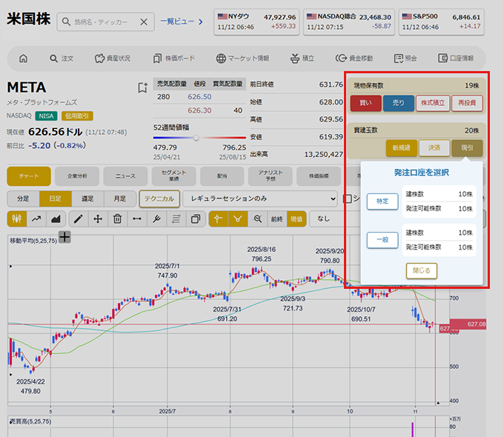Click the red 買い buy button
Viewport: 504px width, 437px height.
(365, 103)
